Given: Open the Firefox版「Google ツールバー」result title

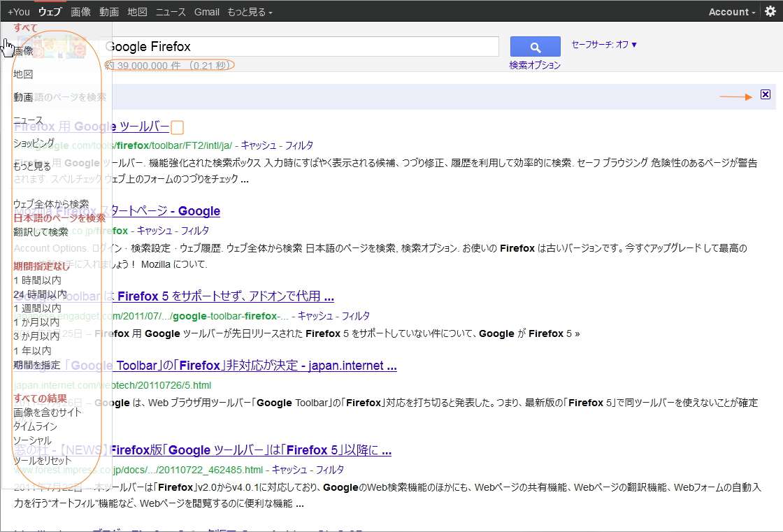Looking at the screenshot, I should [203, 450].
